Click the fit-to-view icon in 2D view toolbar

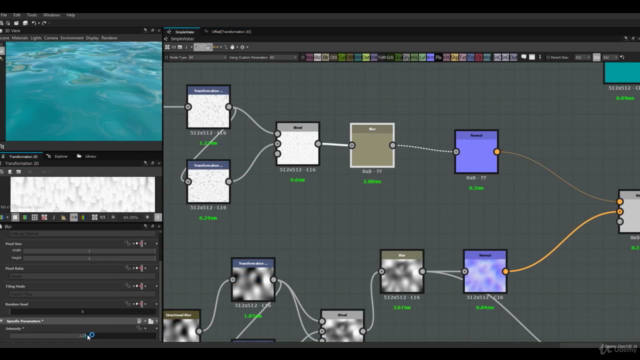click(x=95, y=218)
